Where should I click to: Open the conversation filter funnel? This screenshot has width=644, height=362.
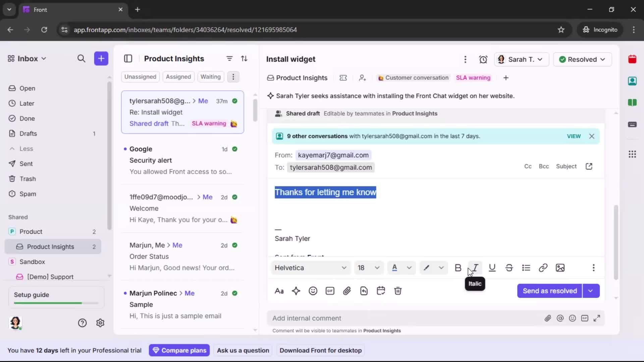pos(229,58)
